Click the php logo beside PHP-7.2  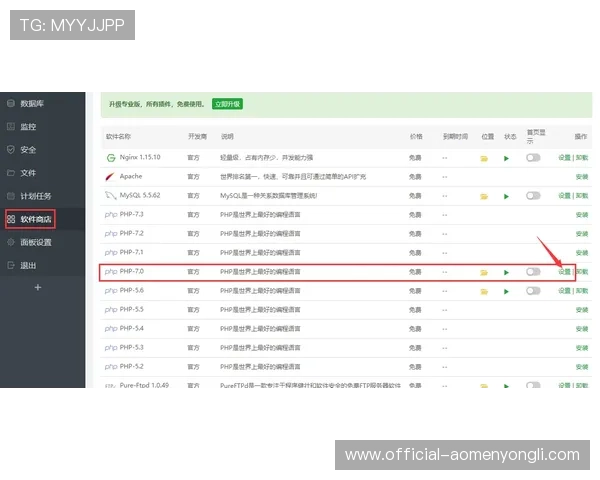point(111,234)
